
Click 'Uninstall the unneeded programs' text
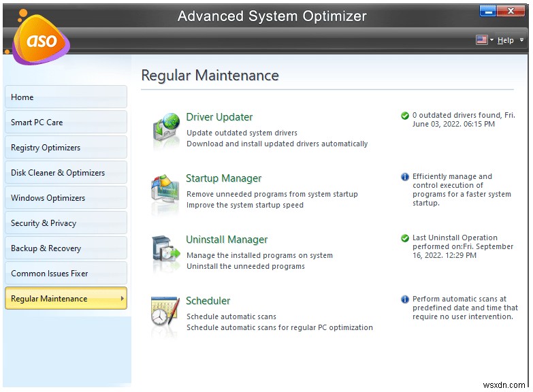click(x=246, y=266)
